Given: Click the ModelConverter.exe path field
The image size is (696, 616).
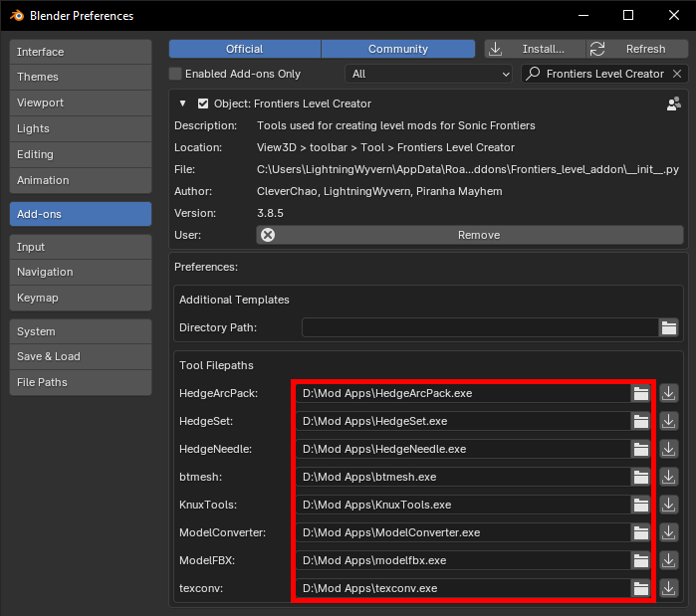Looking at the screenshot, I should 463,532.
